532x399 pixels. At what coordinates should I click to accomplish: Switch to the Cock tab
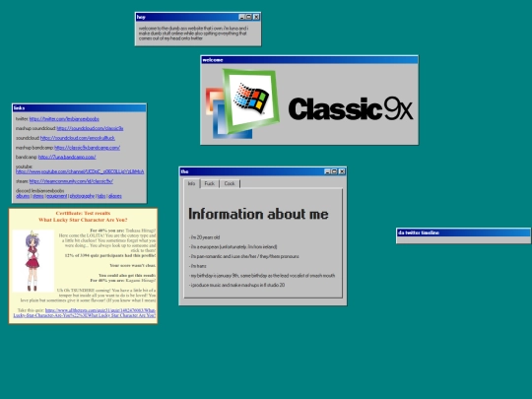coord(230,183)
